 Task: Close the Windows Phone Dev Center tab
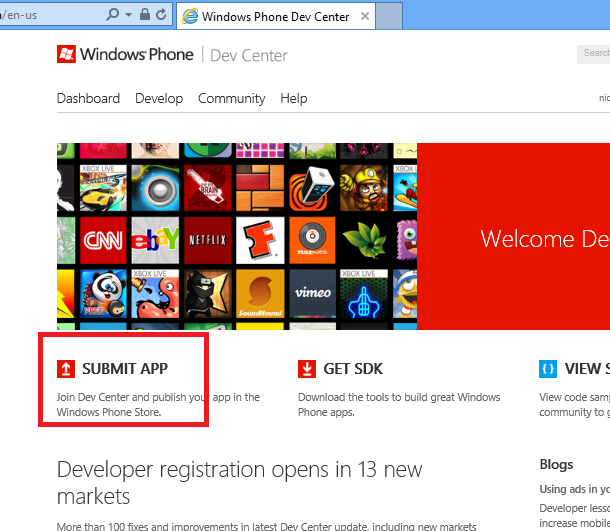(x=364, y=16)
